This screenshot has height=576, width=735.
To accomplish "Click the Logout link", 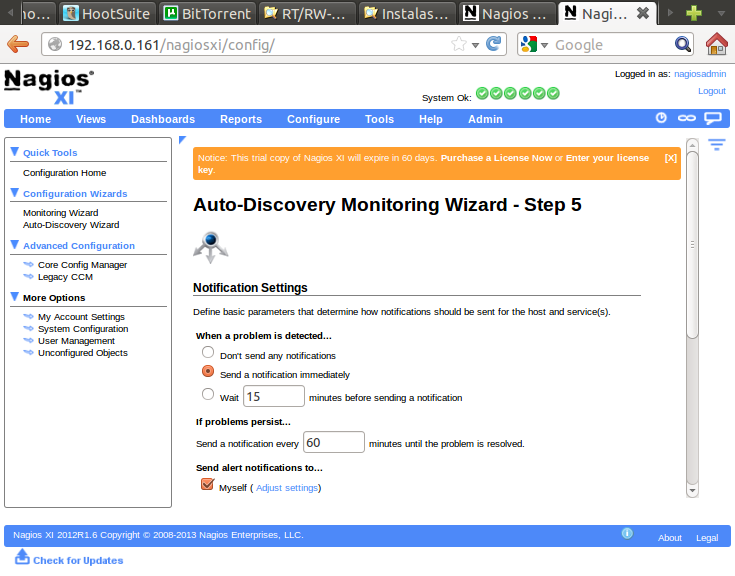I will (711, 91).
